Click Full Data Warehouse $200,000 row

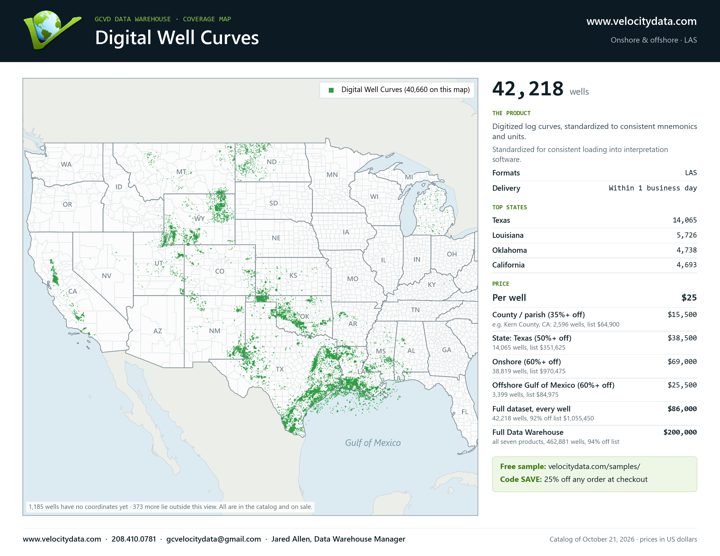(594, 437)
